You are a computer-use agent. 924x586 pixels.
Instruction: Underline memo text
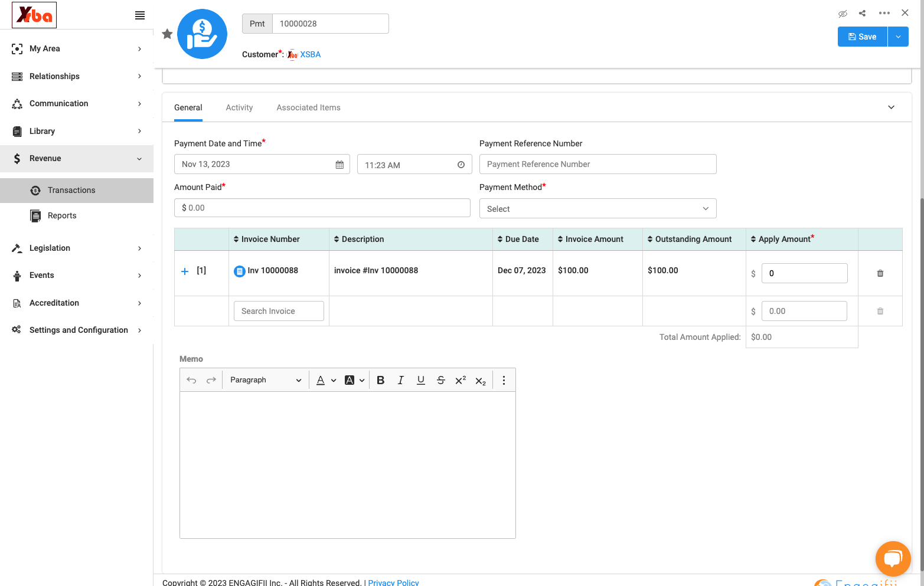click(421, 380)
